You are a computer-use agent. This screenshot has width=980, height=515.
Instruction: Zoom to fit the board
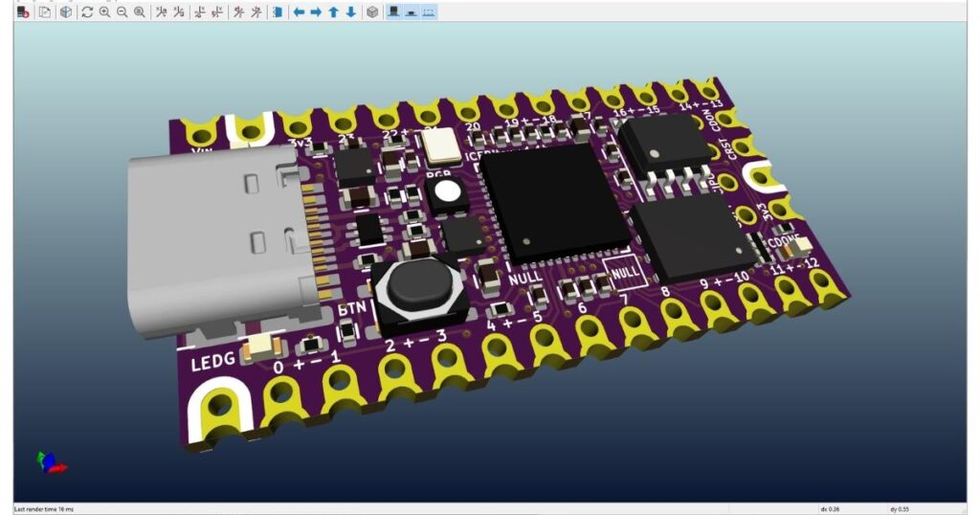pos(140,11)
